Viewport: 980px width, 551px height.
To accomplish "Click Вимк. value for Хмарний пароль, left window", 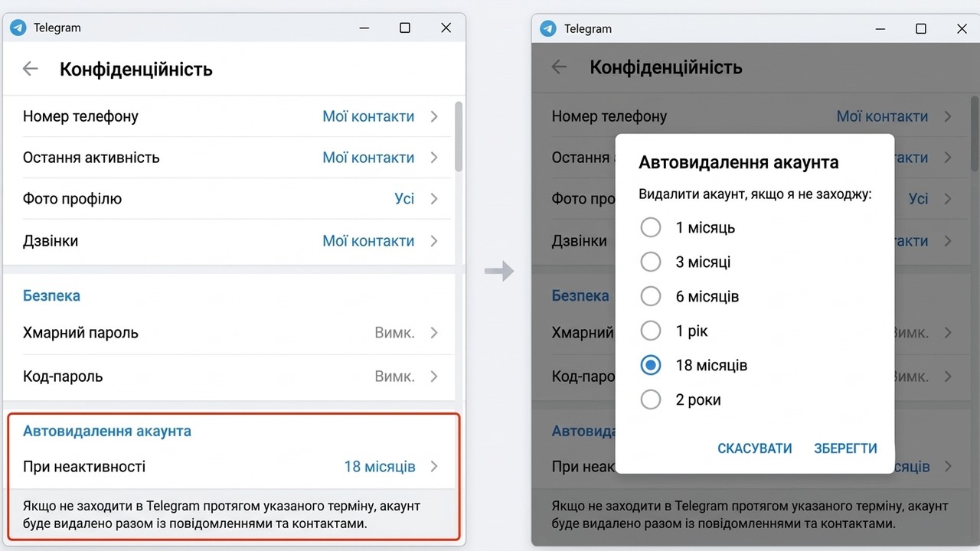I will tap(394, 333).
